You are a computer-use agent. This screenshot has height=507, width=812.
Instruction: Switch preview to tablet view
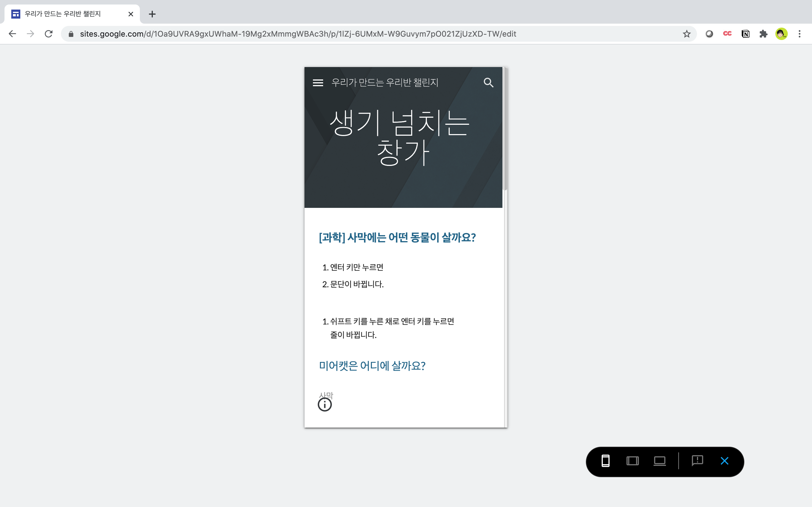coord(632,461)
